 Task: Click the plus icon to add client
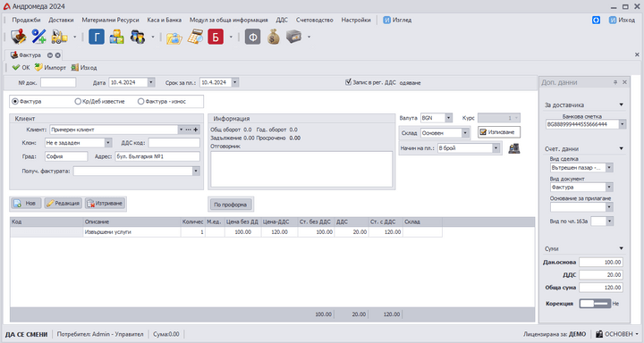[196, 130]
